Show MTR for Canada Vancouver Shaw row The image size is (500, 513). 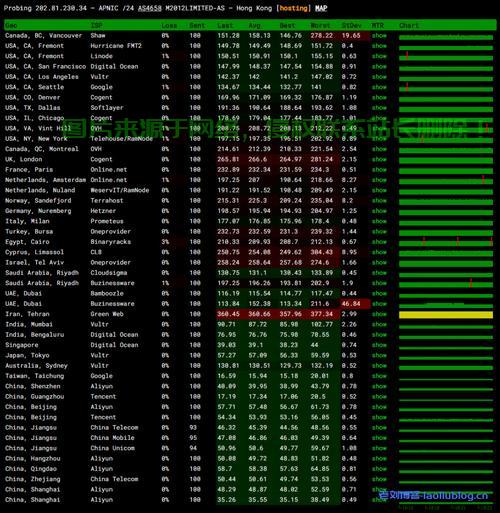(379, 36)
